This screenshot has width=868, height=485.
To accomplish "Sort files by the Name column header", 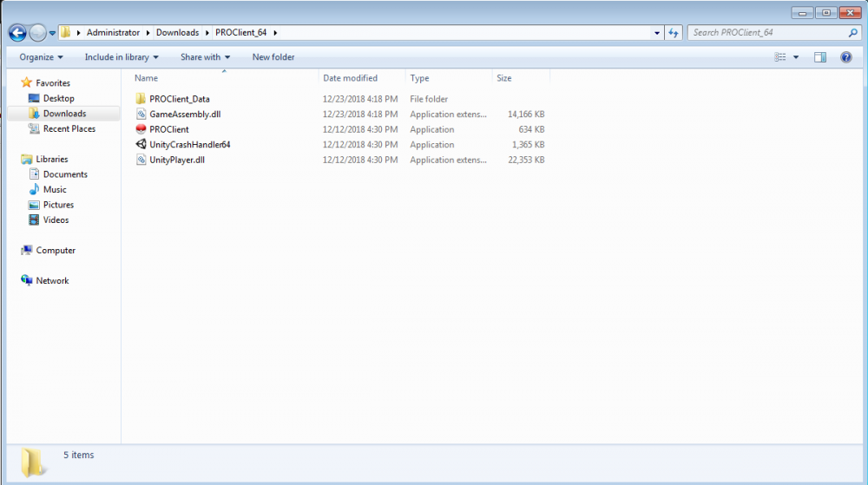I will [x=147, y=78].
